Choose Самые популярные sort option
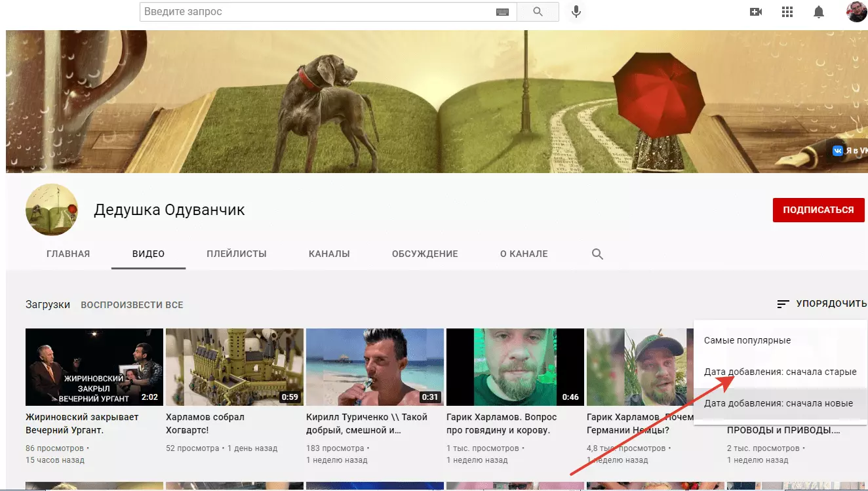 pos(780,340)
